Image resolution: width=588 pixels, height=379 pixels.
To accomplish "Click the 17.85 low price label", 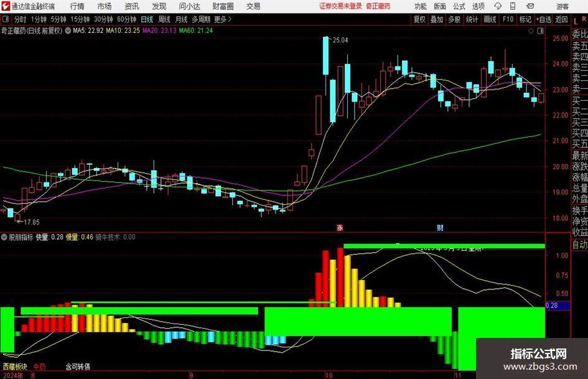I will (32, 222).
